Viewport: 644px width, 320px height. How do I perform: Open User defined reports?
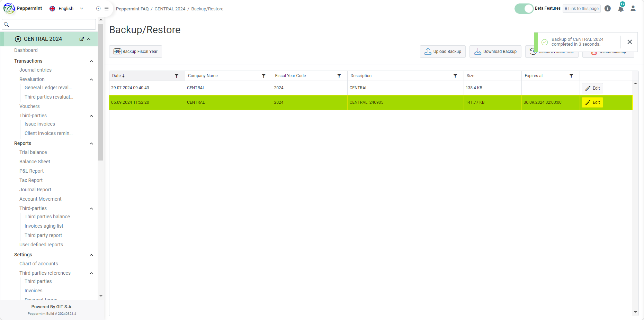(41, 245)
